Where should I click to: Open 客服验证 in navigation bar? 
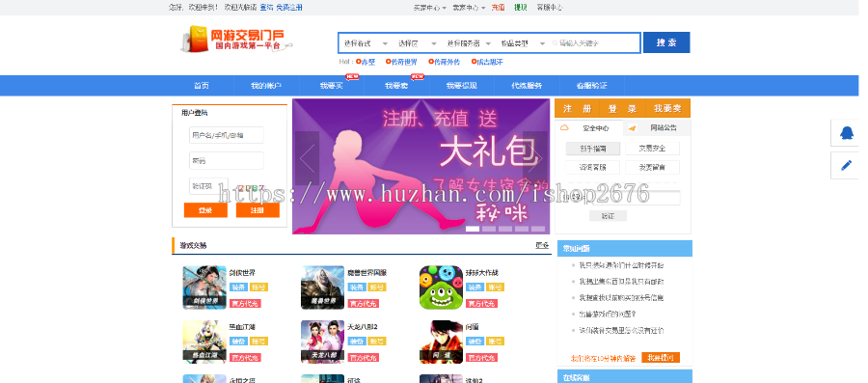click(x=592, y=86)
